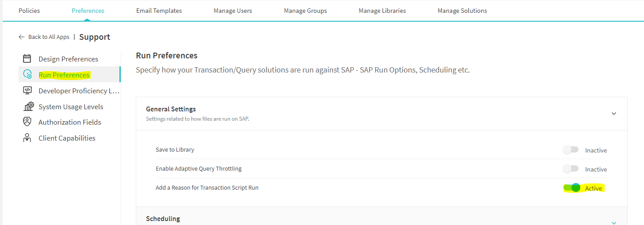644x225 pixels.
Task: Click the Authorization Fields shield icon
Action: click(x=27, y=122)
